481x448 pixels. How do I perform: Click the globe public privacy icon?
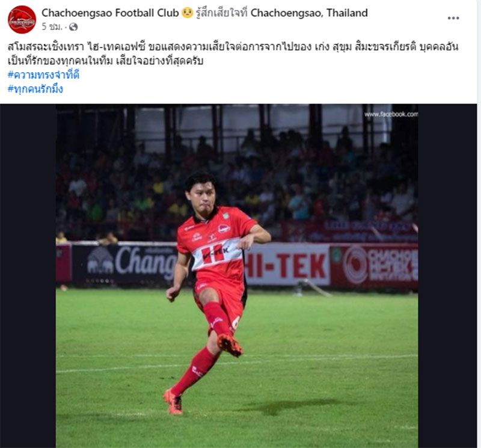[x=73, y=27]
